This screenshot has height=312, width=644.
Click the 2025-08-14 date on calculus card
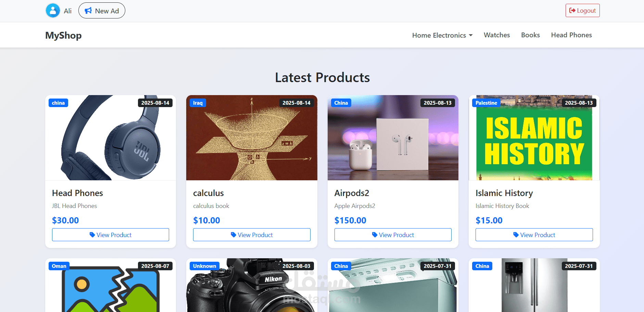click(x=296, y=103)
